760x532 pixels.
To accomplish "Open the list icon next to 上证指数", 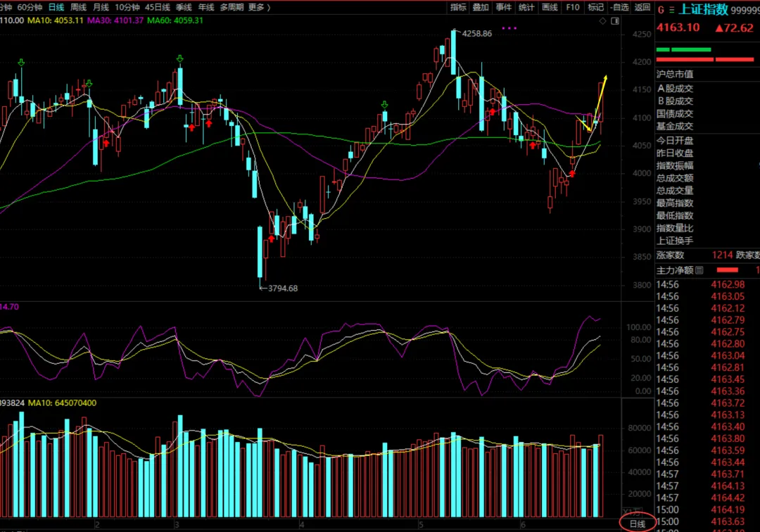I will click(672, 10).
